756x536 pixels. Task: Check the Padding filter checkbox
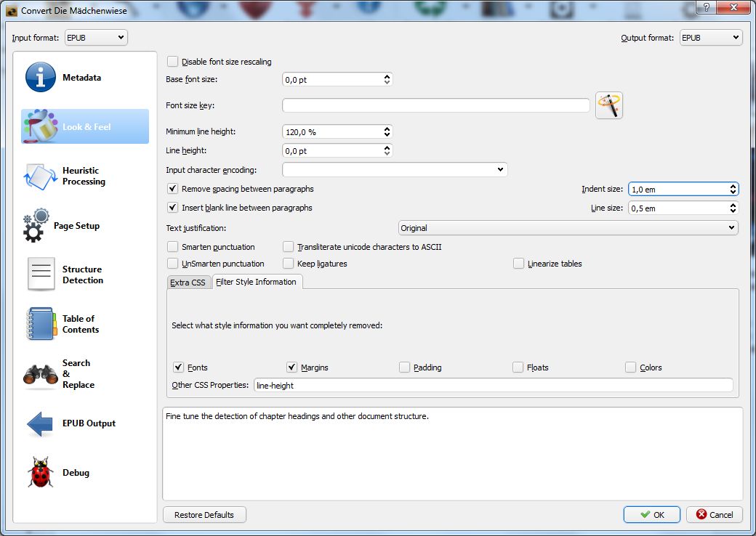coord(404,367)
